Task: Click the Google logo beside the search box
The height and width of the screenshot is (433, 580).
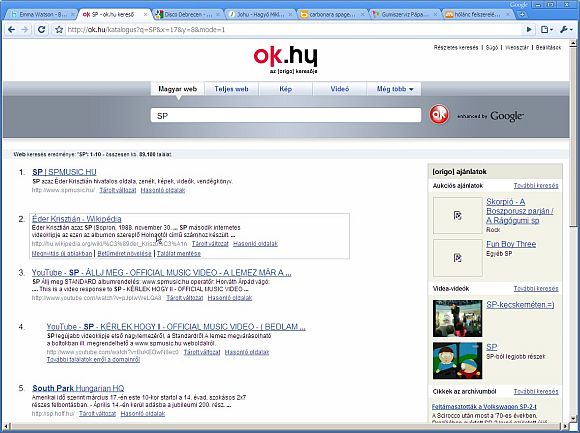Action: (507, 116)
